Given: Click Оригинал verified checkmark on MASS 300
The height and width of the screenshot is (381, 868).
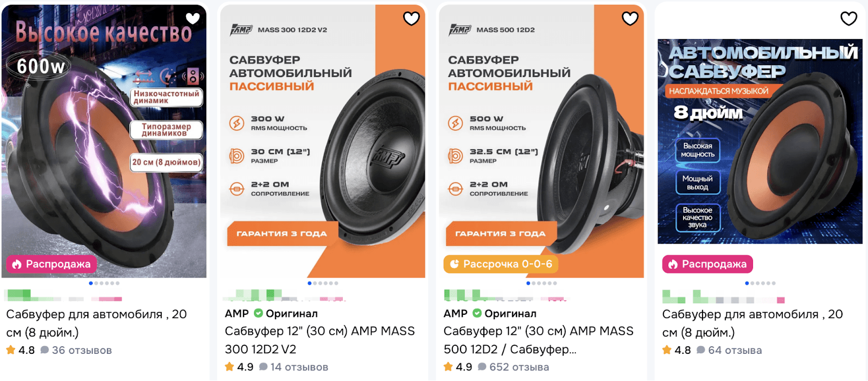Looking at the screenshot, I should tap(258, 313).
